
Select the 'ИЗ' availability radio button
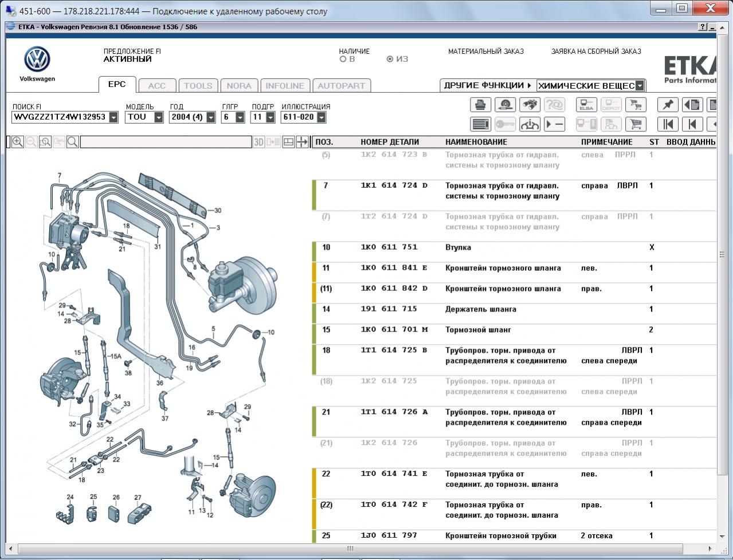(390, 59)
